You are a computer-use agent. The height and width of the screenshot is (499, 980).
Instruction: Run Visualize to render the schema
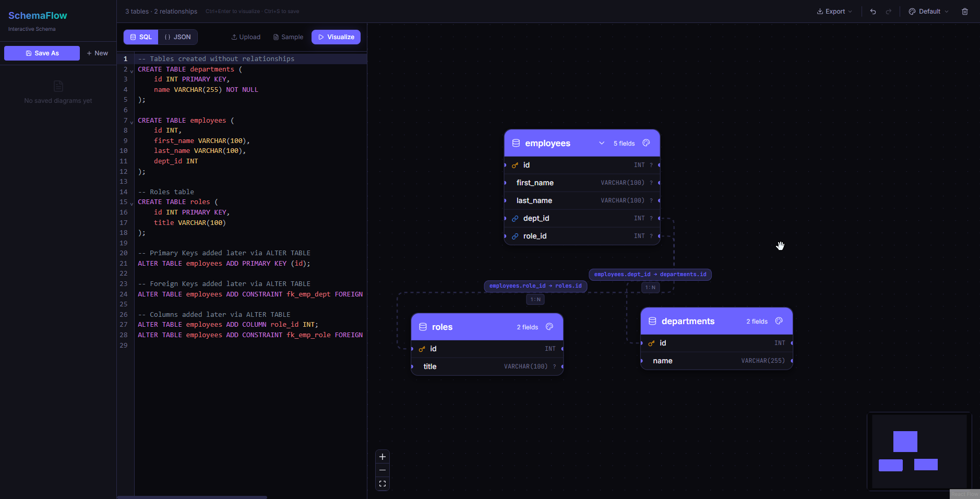point(336,37)
